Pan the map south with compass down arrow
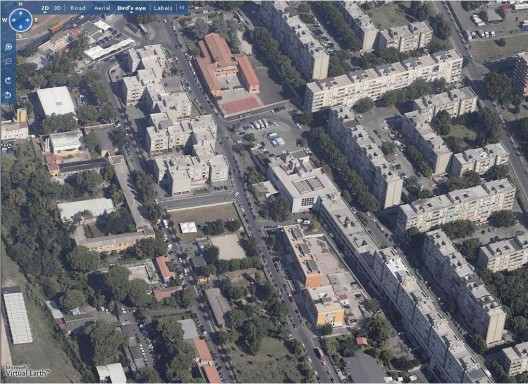Screen dimensions: 528x384 [21, 27]
